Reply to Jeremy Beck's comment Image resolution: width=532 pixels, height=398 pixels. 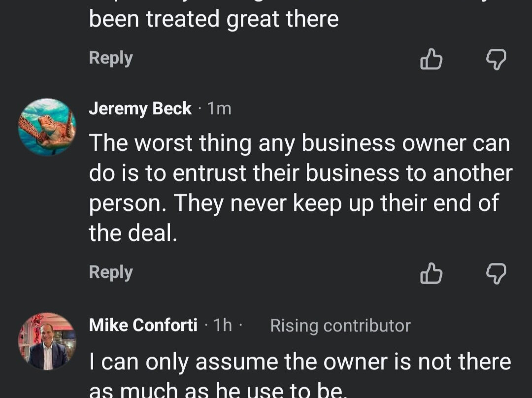(x=111, y=272)
